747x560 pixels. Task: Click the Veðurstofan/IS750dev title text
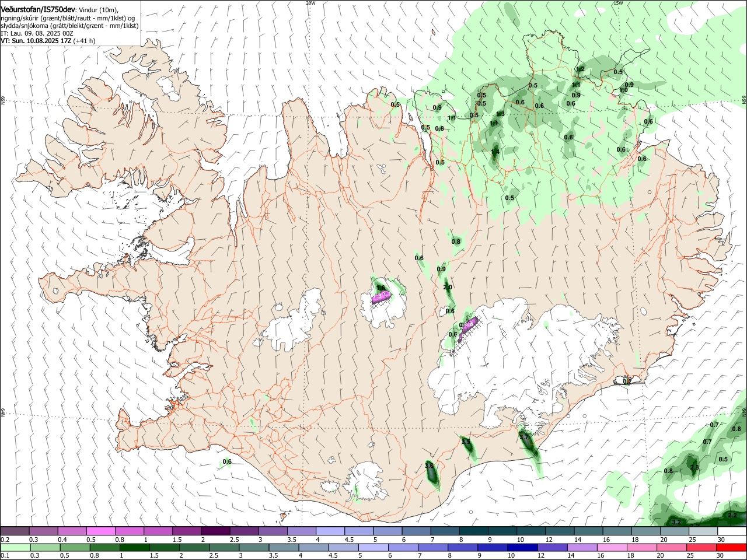38,9
